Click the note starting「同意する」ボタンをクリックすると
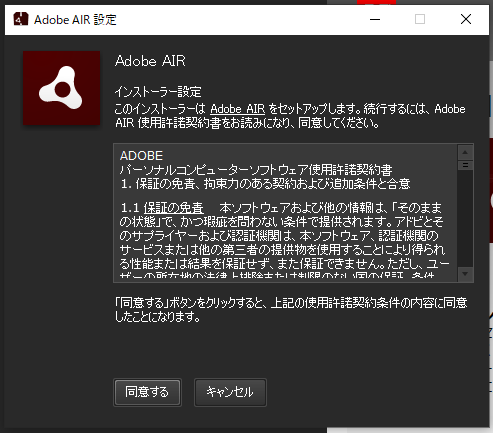Viewport: 493px width, 433px height. [x=291, y=309]
